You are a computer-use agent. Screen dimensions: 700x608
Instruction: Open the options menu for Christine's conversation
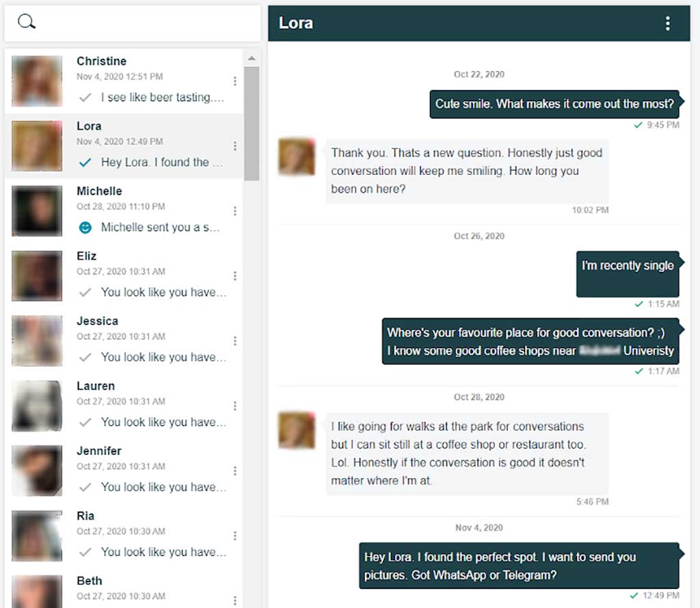tap(236, 81)
